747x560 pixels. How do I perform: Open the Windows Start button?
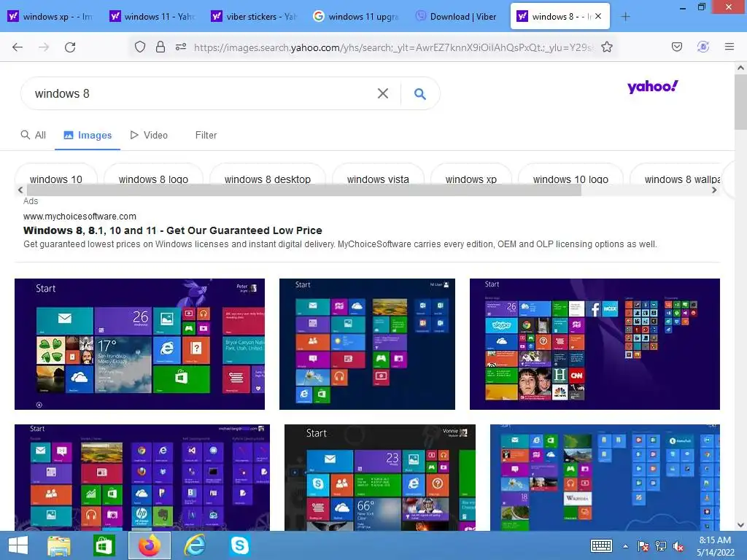point(18,545)
